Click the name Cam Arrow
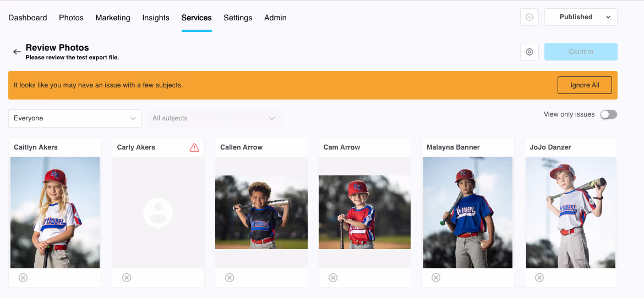644x298 pixels. [342, 147]
